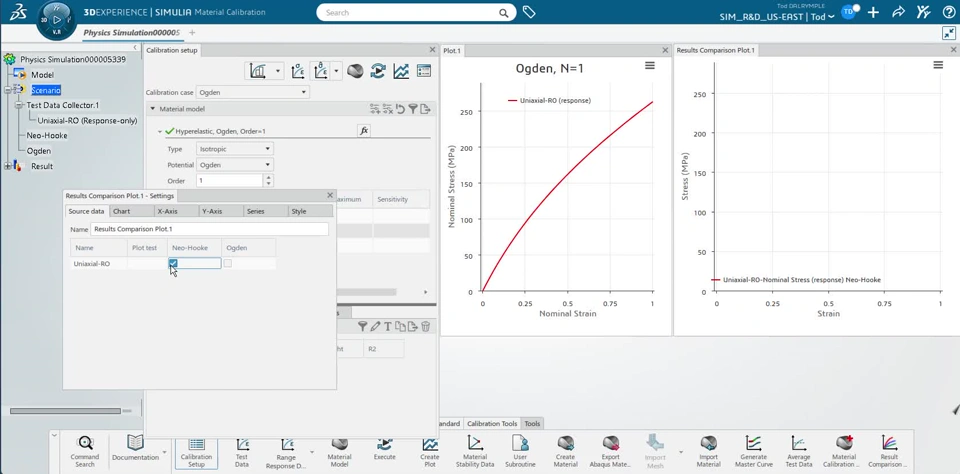Select the Tools action bar tab

point(532,424)
